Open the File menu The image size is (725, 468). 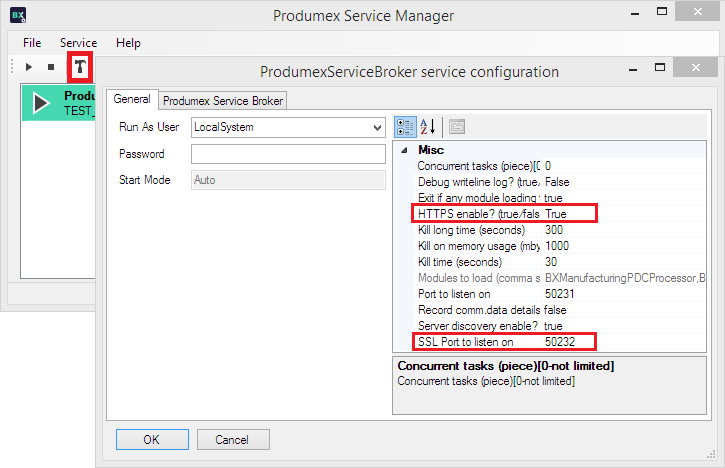32,43
